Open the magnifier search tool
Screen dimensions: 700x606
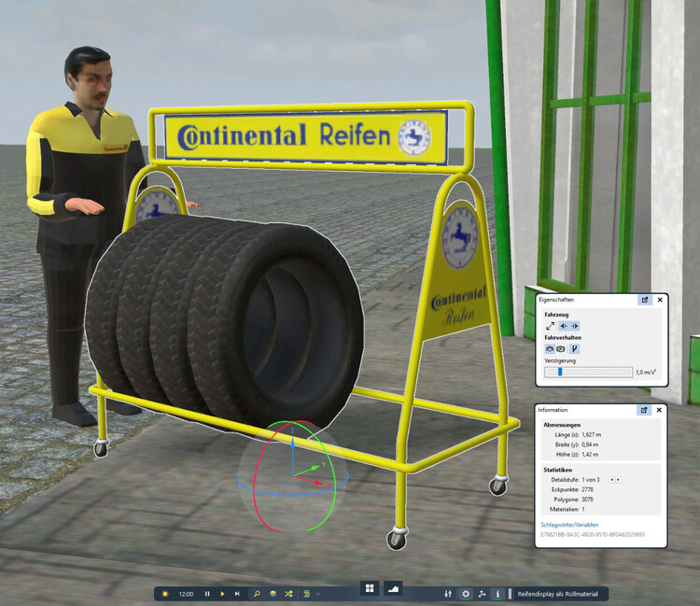(x=257, y=594)
